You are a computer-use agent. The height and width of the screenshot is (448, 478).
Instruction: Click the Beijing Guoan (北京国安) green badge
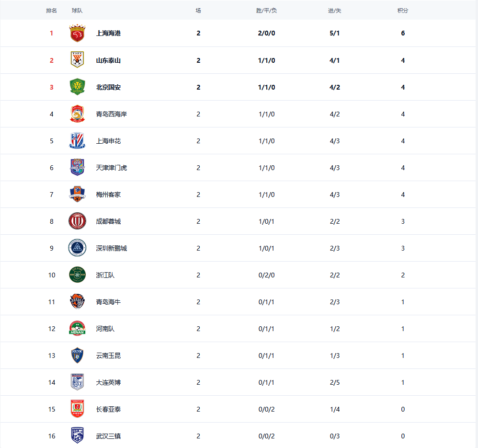(x=77, y=87)
